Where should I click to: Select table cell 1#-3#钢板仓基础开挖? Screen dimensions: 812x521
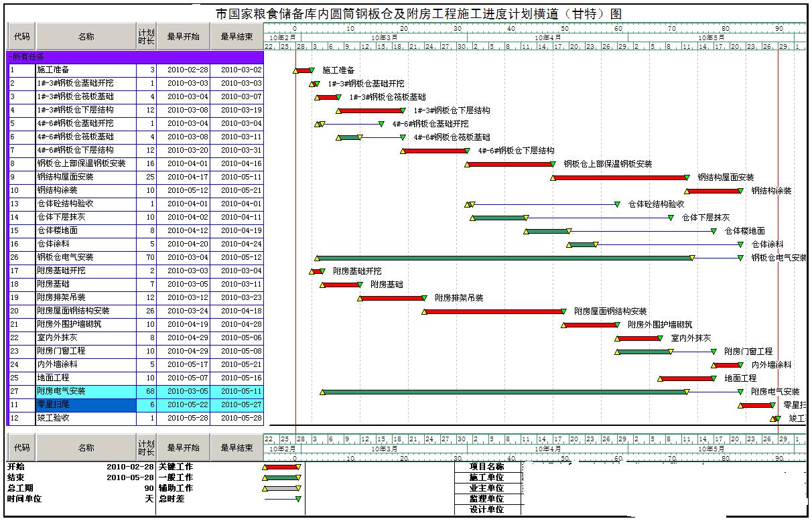[x=86, y=83]
